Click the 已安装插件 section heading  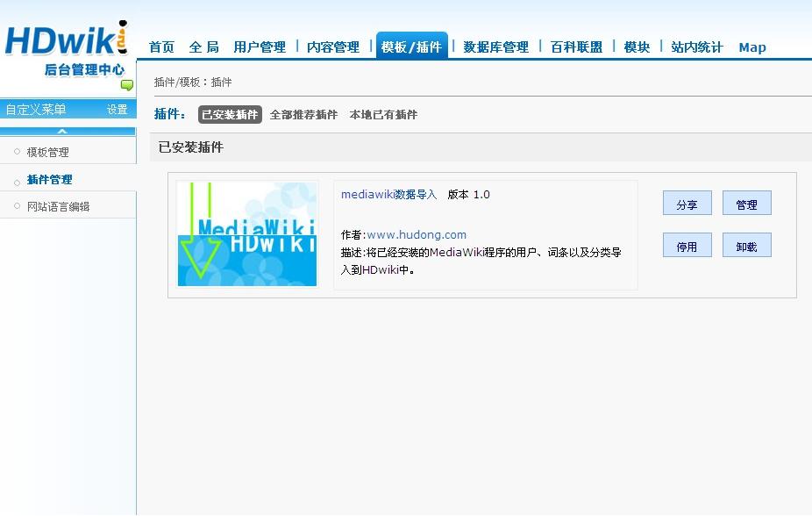191,147
